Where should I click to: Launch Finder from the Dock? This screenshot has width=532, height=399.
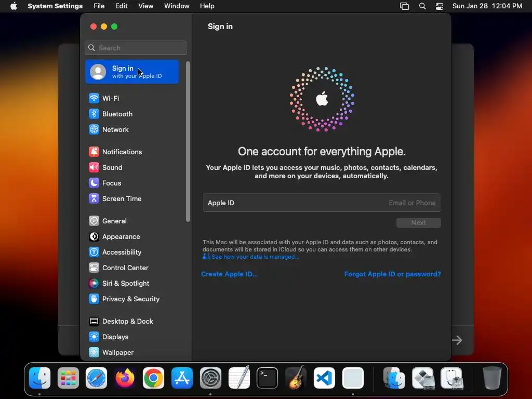click(39, 378)
